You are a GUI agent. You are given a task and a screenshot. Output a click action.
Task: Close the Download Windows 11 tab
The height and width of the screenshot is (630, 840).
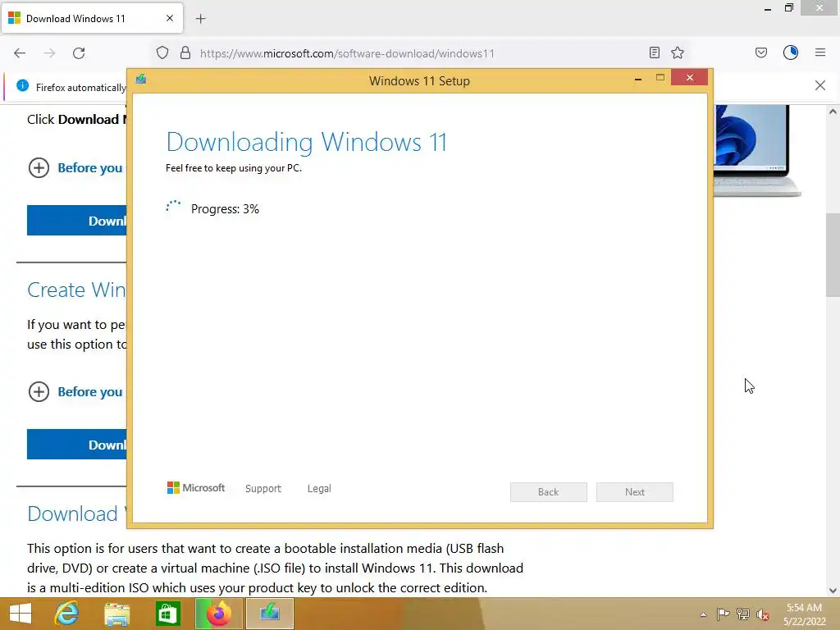(x=170, y=18)
